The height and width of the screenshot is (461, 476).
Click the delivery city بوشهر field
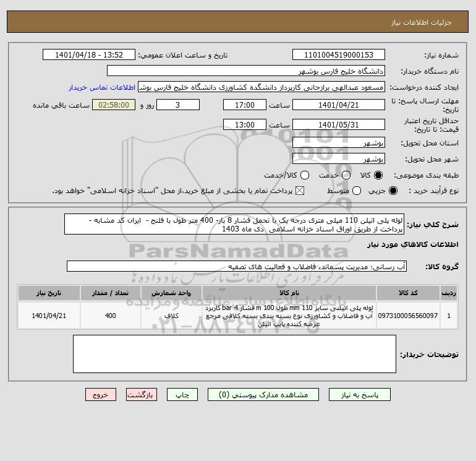339,159
